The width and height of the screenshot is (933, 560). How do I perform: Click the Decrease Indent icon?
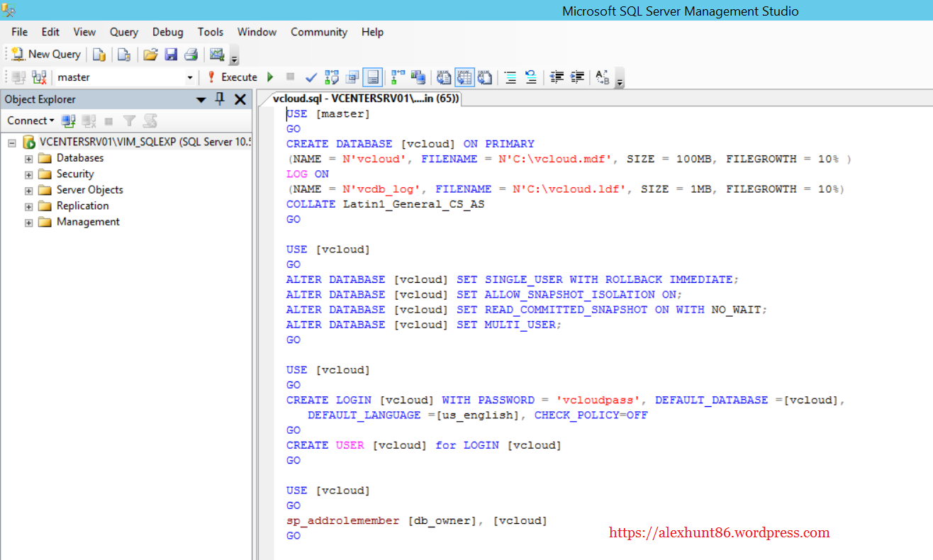(557, 77)
